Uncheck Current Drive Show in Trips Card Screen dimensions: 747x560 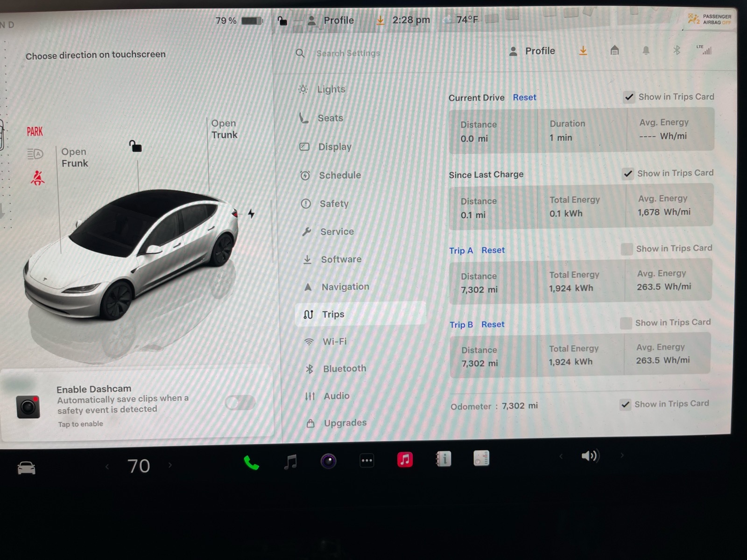[629, 97]
